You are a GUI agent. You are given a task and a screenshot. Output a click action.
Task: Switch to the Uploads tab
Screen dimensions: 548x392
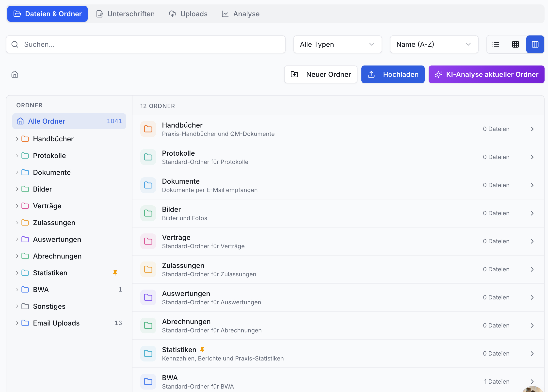point(188,14)
